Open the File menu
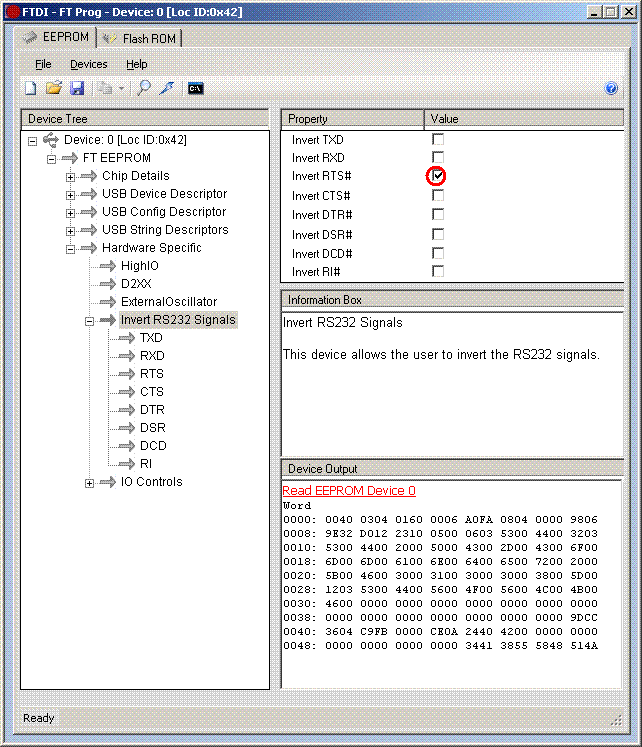 point(43,64)
